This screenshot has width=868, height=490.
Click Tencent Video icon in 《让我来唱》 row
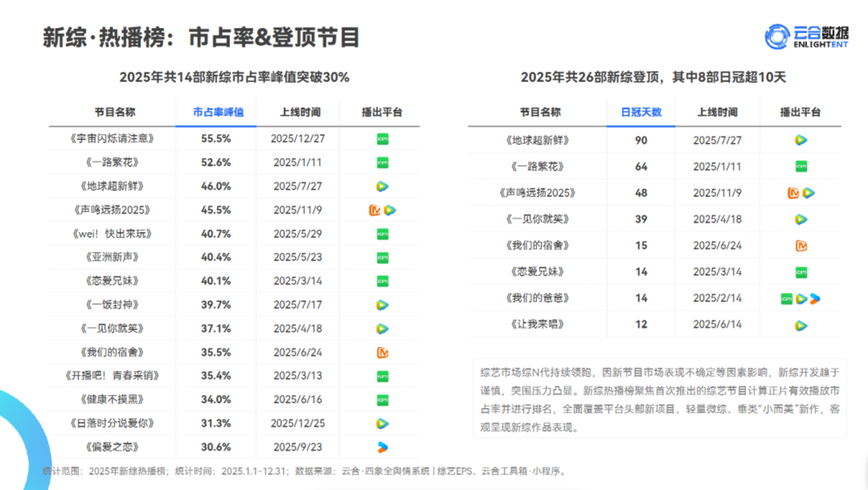click(x=800, y=325)
